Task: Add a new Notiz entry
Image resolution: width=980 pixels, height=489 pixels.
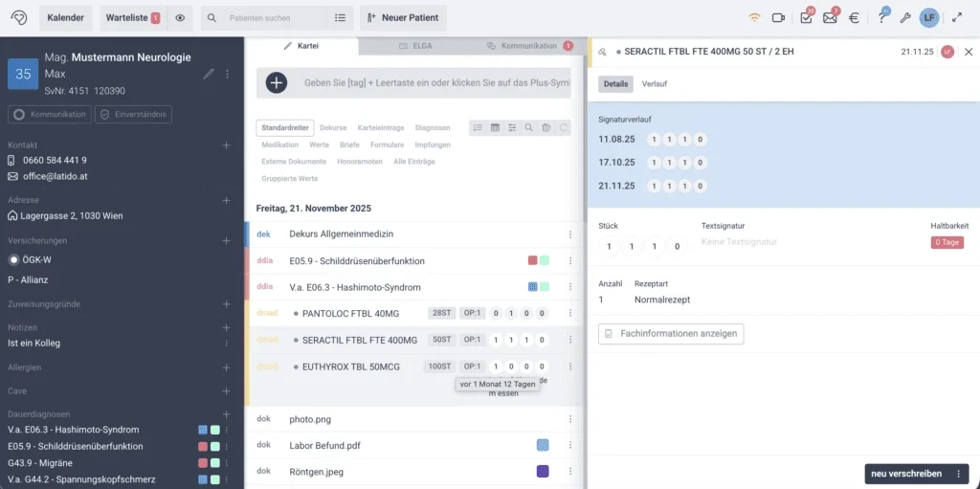Action: pos(226,327)
